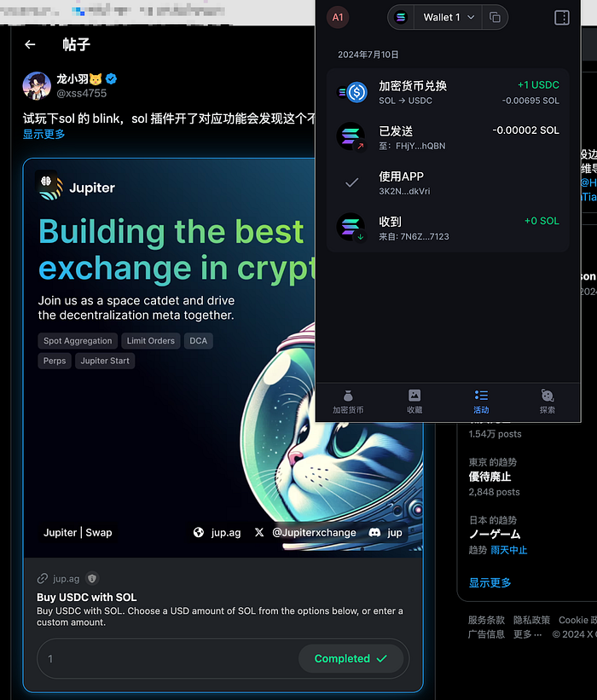Expand the Wallet 1 dropdown

(449, 17)
